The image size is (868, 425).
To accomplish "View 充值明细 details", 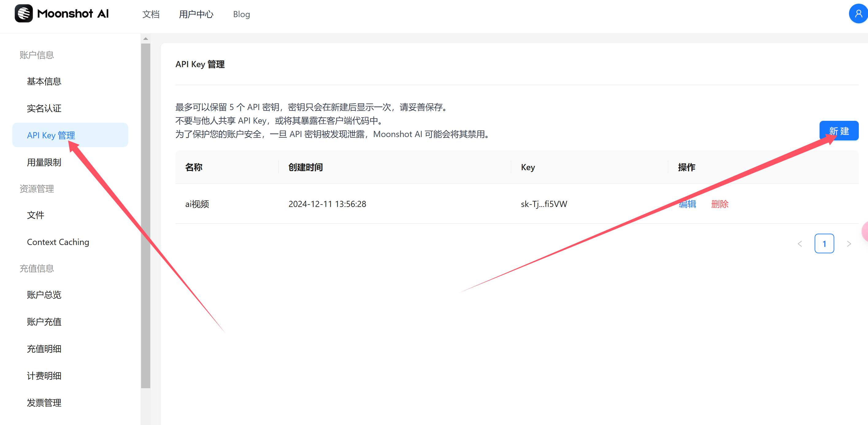I will tap(44, 349).
